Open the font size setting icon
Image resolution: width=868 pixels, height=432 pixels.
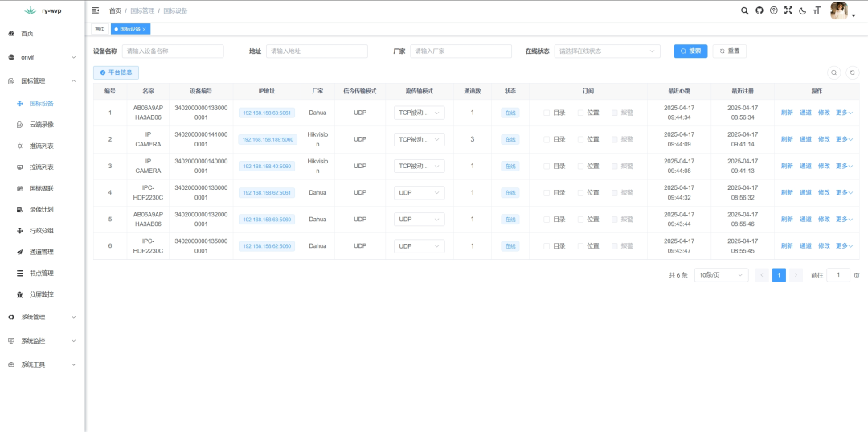[817, 10]
